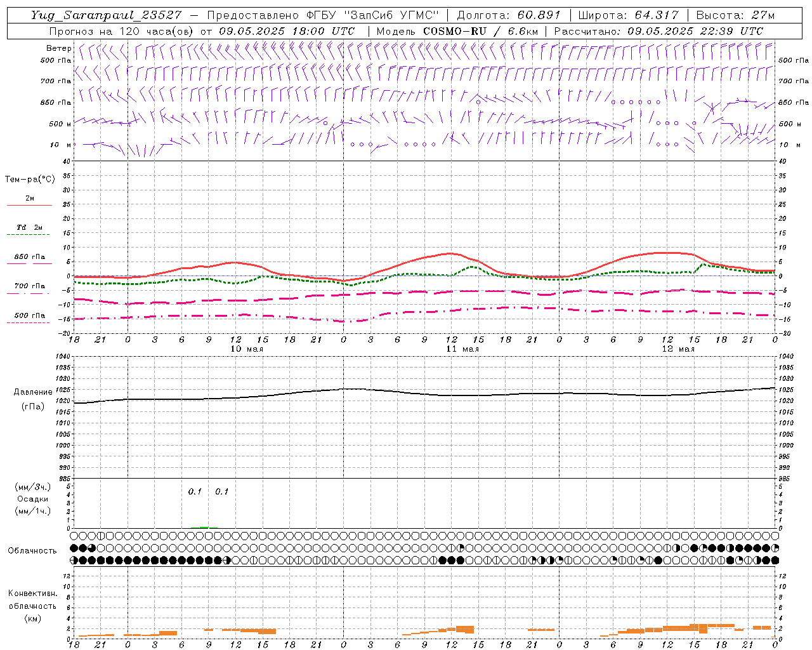The width and height of the screenshot is (812, 650).
Task: Click the Рассчитано: 09.05.2025 22:39 UTC text
Action: pos(658,31)
